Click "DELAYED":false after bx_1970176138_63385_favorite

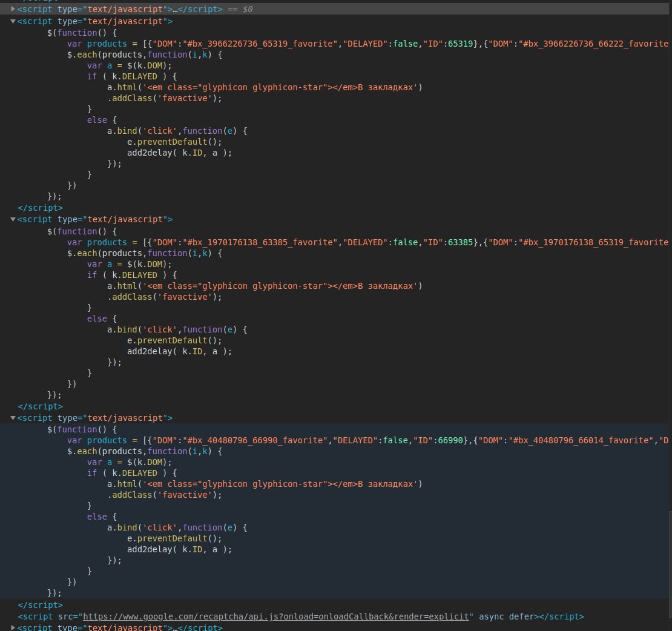click(x=381, y=242)
